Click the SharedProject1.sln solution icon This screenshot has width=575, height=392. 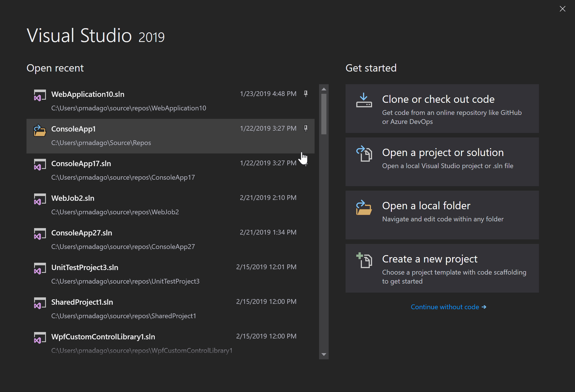coord(39,304)
